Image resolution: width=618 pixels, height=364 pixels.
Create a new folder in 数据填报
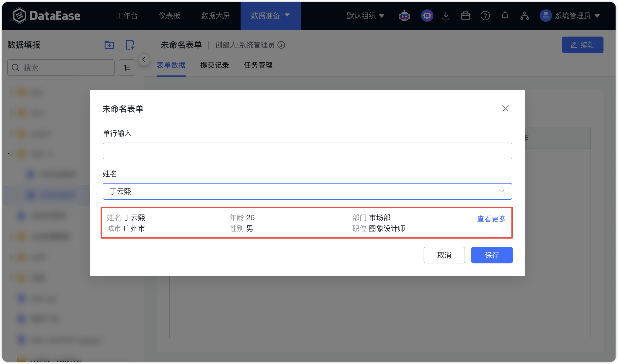point(109,45)
